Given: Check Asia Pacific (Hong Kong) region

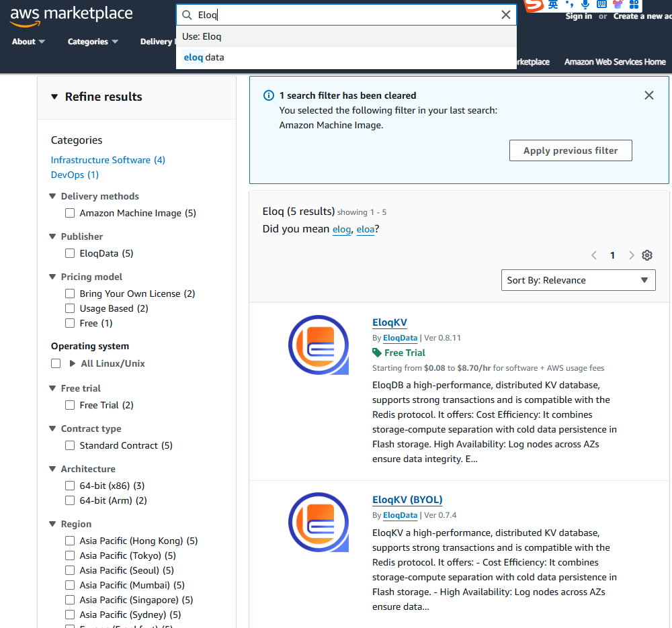Looking at the screenshot, I should pos(70,541).
